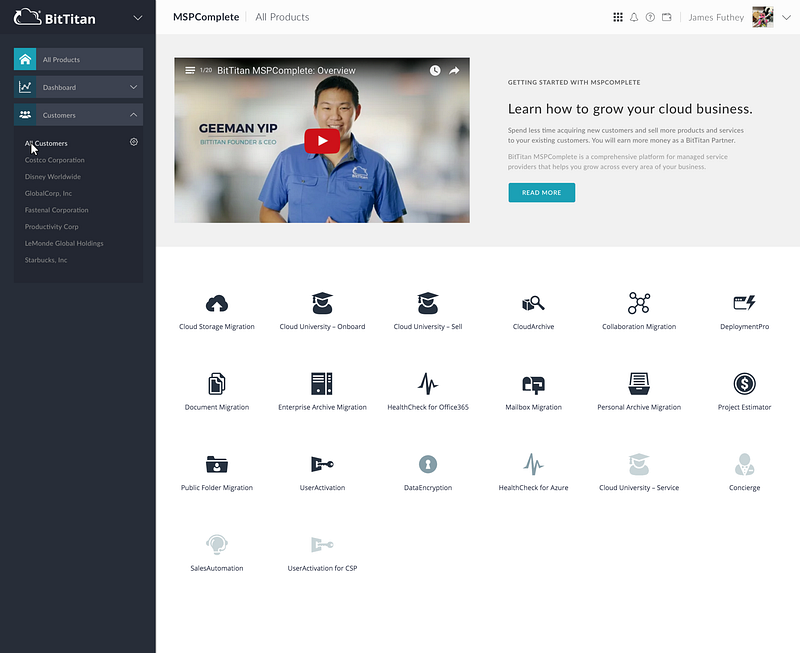The image size is (800, 653).
Task: Collapse the Customers section chevron
Action: (x=134, y=115)
